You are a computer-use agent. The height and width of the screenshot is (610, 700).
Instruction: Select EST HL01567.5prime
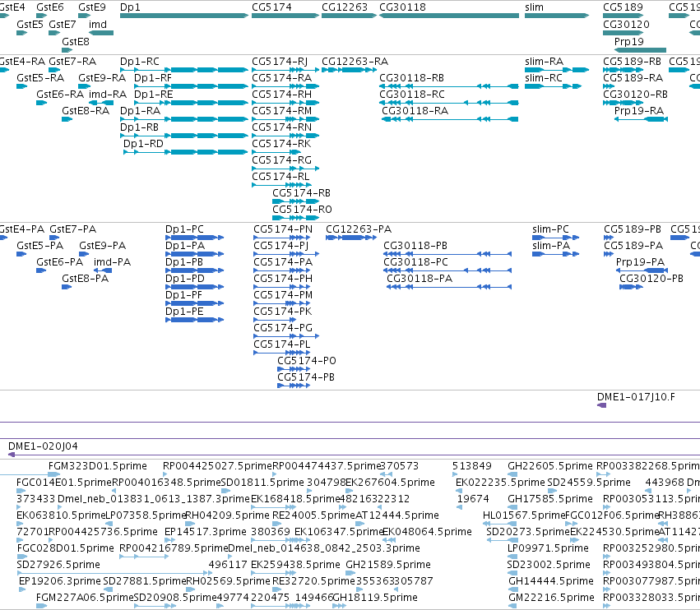pos(524,515)
